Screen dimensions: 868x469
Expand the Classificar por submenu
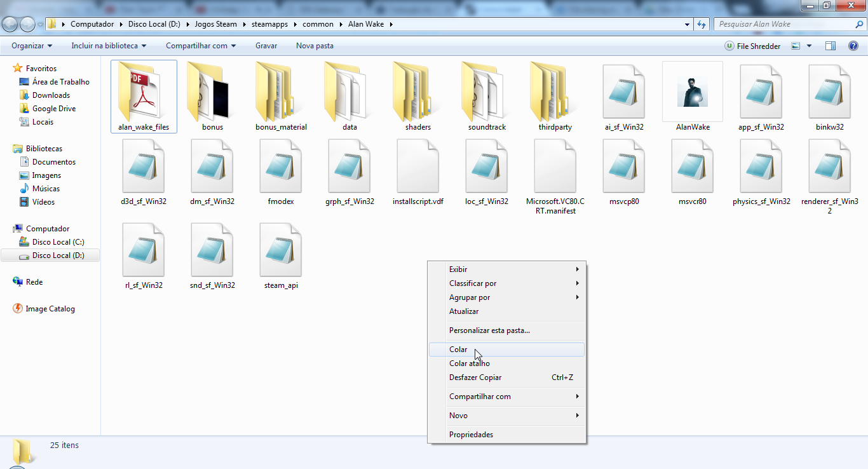pyautogui.click(x=507, y=283)
